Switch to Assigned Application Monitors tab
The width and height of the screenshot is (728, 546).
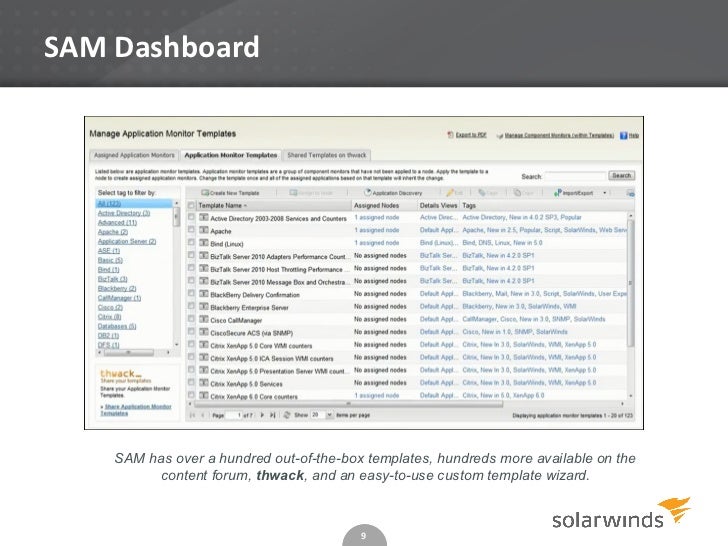[134, 155]
